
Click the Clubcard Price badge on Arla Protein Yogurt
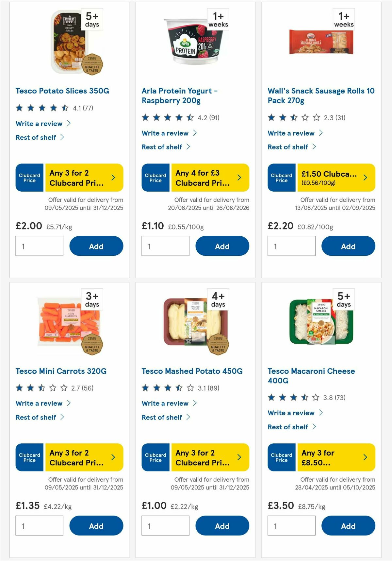pos(155,178)
